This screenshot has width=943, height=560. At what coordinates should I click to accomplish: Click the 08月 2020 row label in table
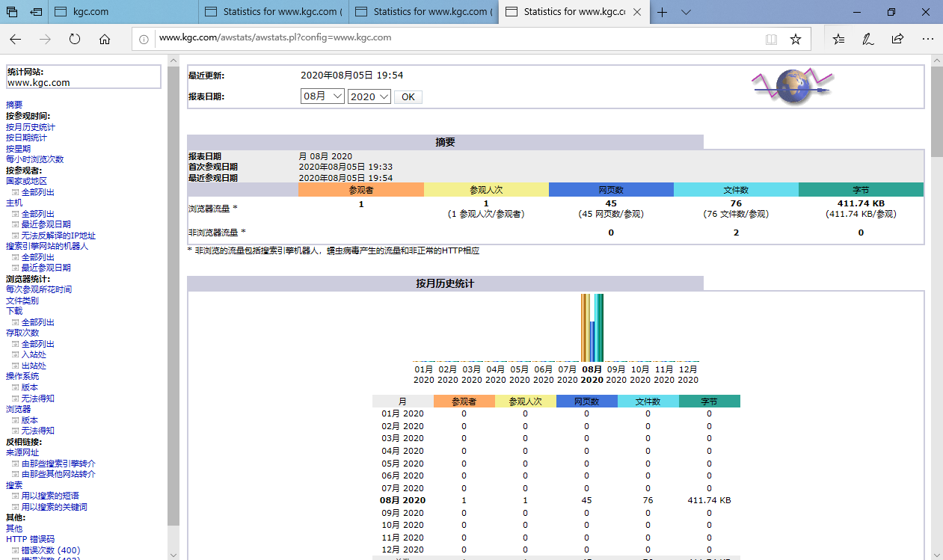402,500
